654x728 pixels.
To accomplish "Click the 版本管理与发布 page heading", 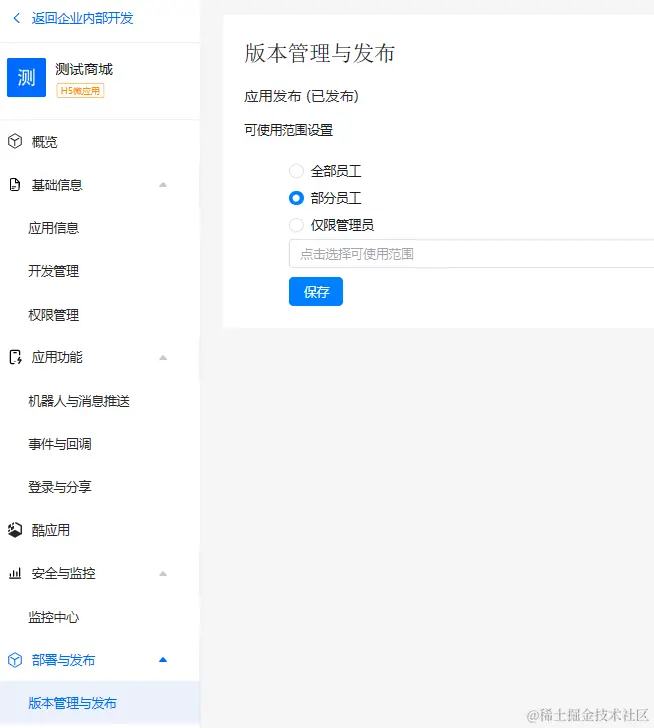I will pos(320,53).
